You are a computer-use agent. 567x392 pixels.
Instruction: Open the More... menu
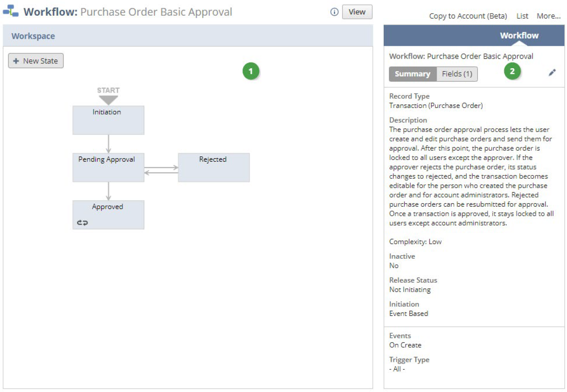click(x=548, y=16)
